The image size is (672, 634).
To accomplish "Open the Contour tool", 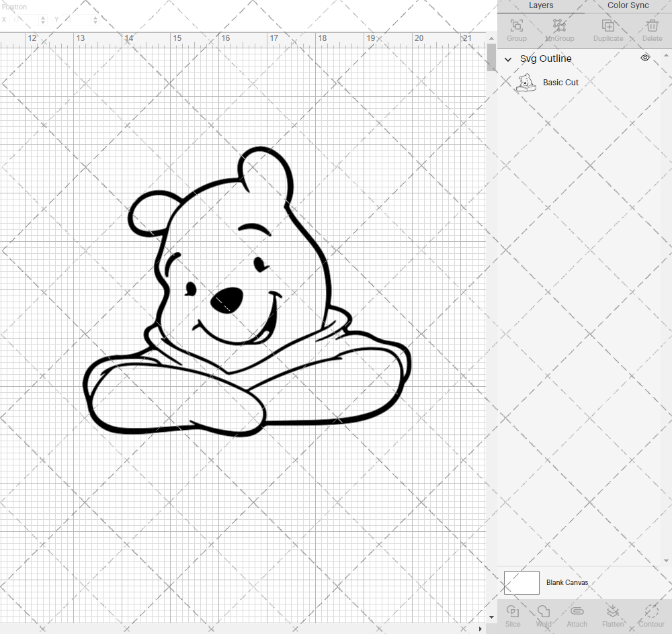I will (651, 616).
